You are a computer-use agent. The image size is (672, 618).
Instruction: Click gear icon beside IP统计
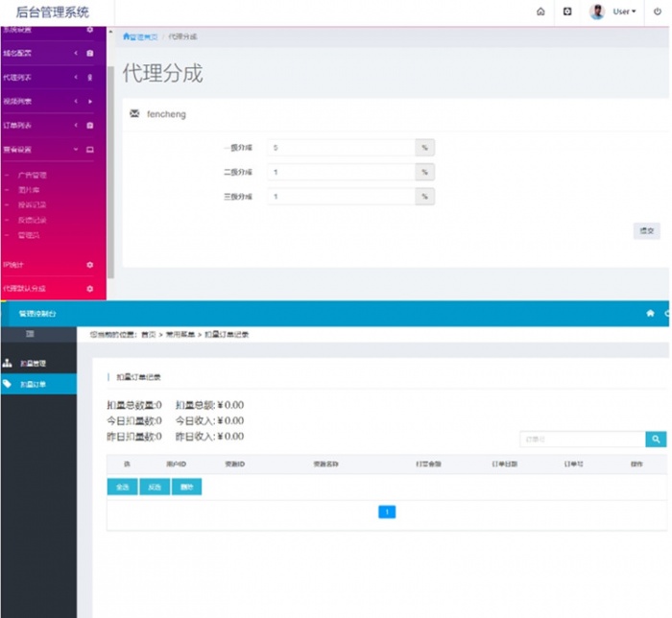point(89,265)
